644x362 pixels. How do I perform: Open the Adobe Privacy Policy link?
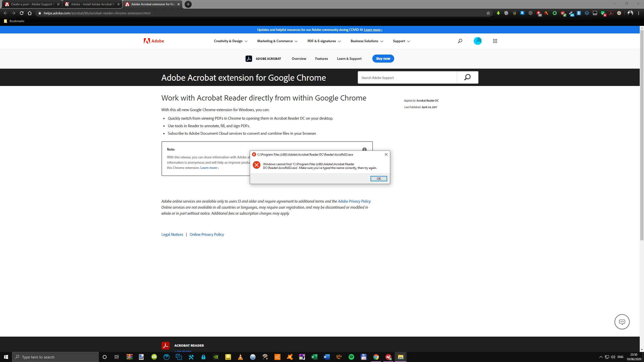pos(354,201)
